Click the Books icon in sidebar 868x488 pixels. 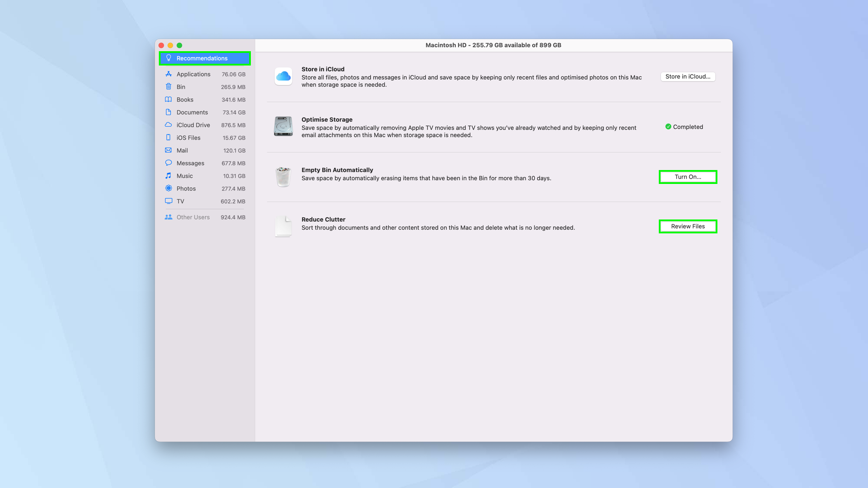(x=168, y=99)
